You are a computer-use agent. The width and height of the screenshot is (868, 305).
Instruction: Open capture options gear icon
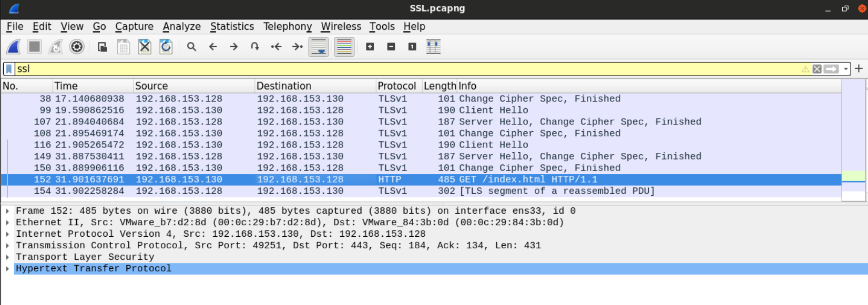click(x=77, y=47)
